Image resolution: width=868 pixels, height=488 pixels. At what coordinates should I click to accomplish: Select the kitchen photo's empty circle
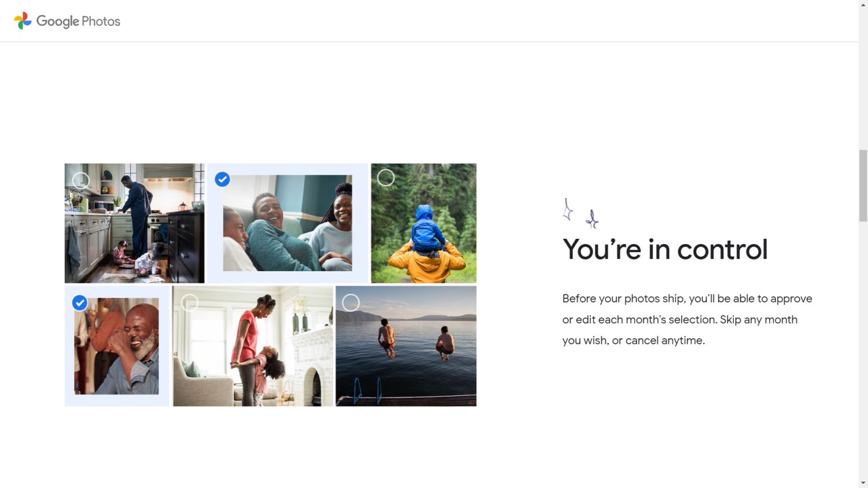coord(81,180)
